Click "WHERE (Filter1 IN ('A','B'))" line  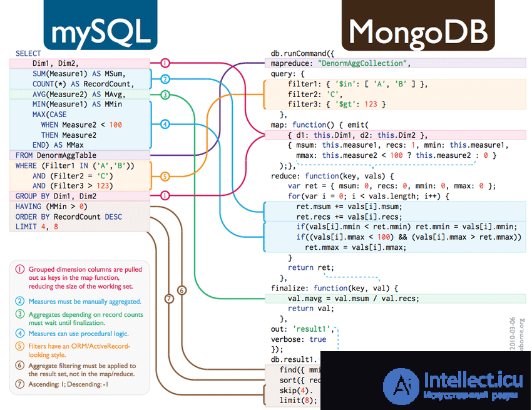pos(75,166)
